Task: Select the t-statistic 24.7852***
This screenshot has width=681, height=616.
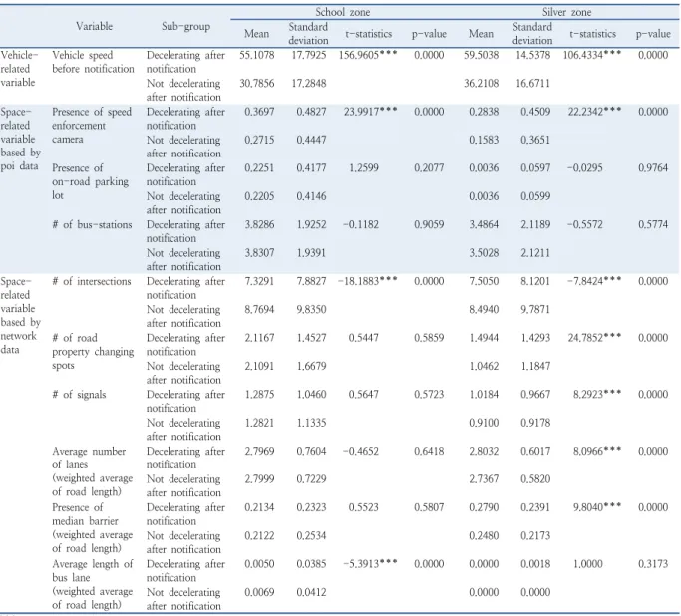Action: click(594, 338)
